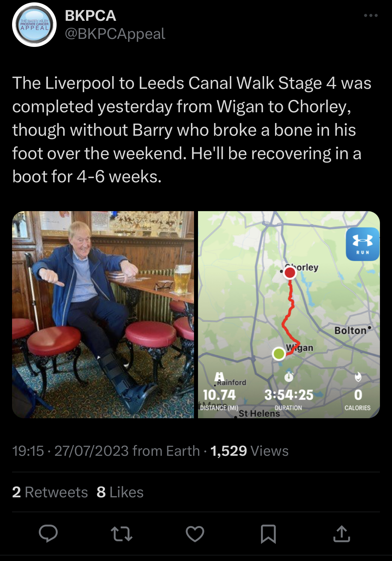The height and width of the screenshot is (561, 392).
Task: Click the 19:15 27/07/2023 timestamp
Action: pos(70,451)
